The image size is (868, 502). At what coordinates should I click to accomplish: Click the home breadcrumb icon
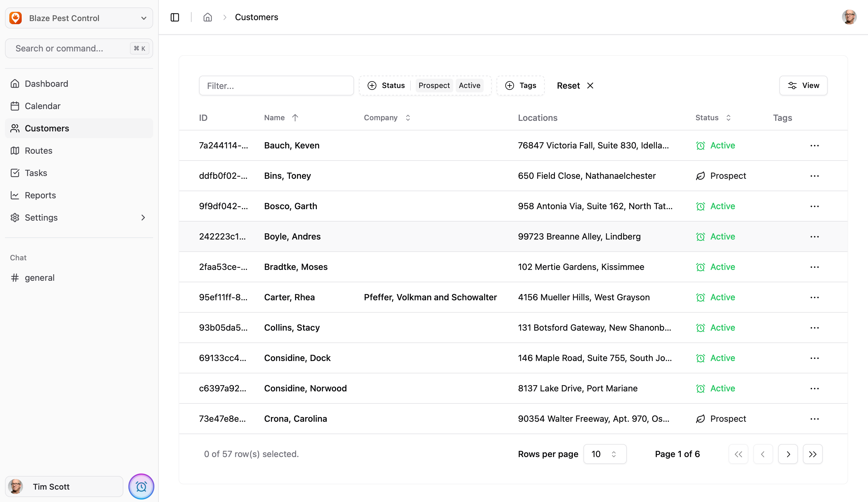207,17
